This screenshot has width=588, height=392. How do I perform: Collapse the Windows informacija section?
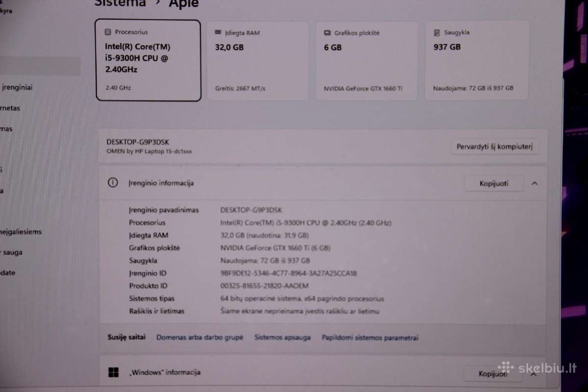point(534,374)
